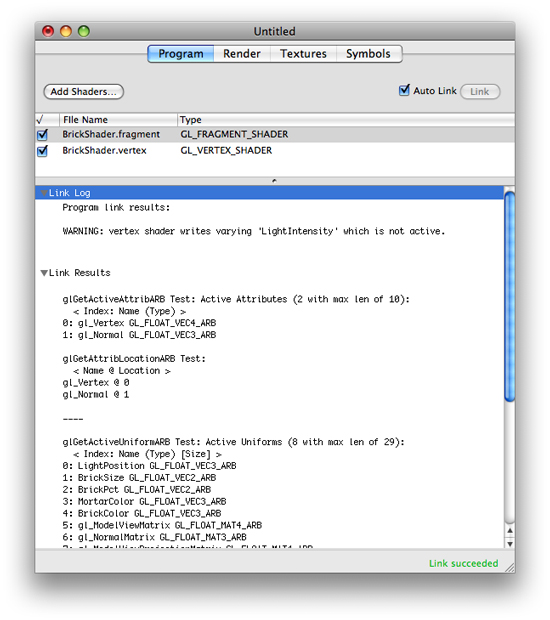Open the Textures tab

pyautogui.click(x=303, y=54)
